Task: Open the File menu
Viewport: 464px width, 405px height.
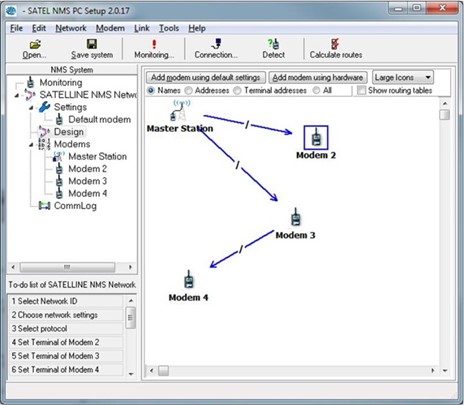Action: coord(16,28)
